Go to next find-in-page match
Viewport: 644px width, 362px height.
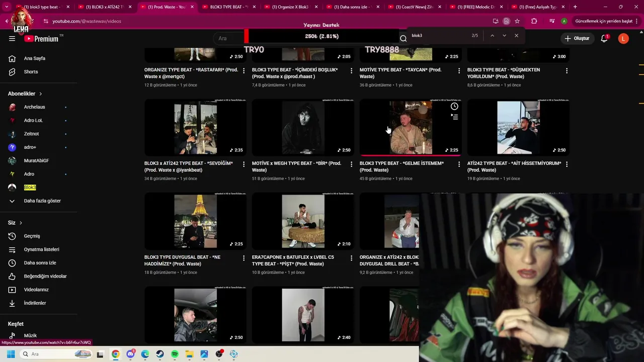504,36
